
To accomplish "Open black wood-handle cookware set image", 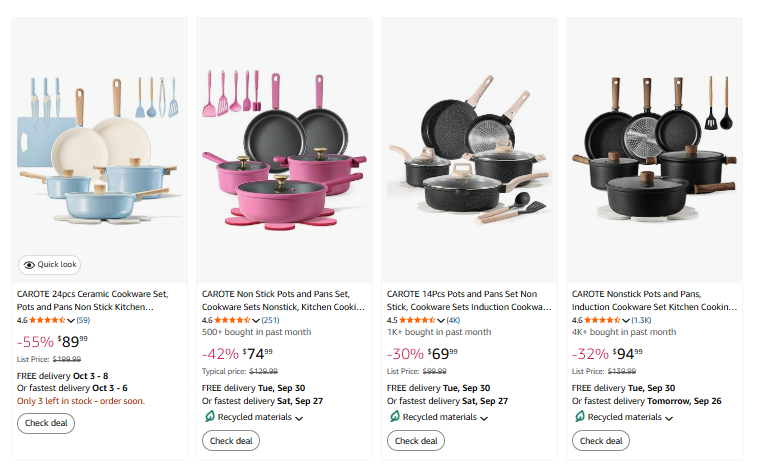I will click(x=654, y=145).
